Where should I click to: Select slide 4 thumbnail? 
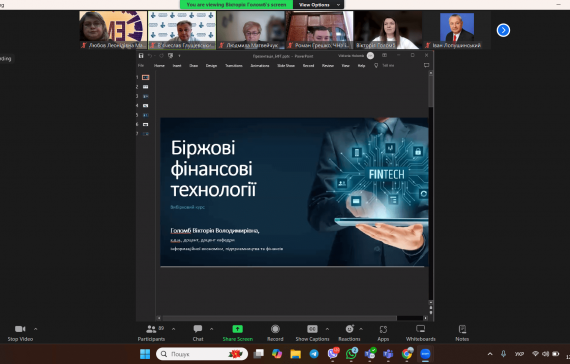145,106
